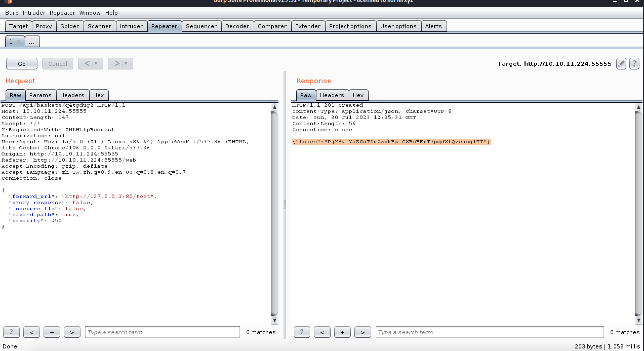Go to previous request search match
The image size is (644, 351).
pos(31,332)
